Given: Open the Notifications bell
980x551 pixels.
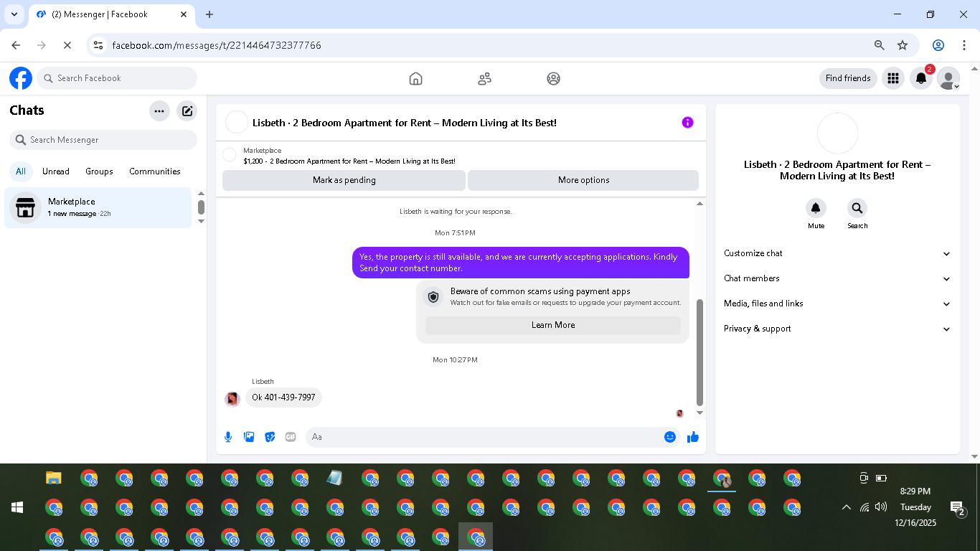Looking at the screenshot, I should 921,79.
